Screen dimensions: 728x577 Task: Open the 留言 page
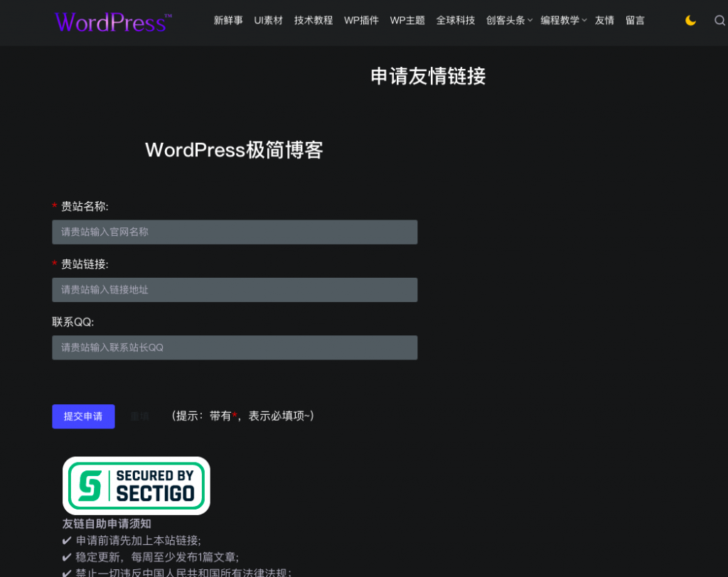tap(635, 21)
